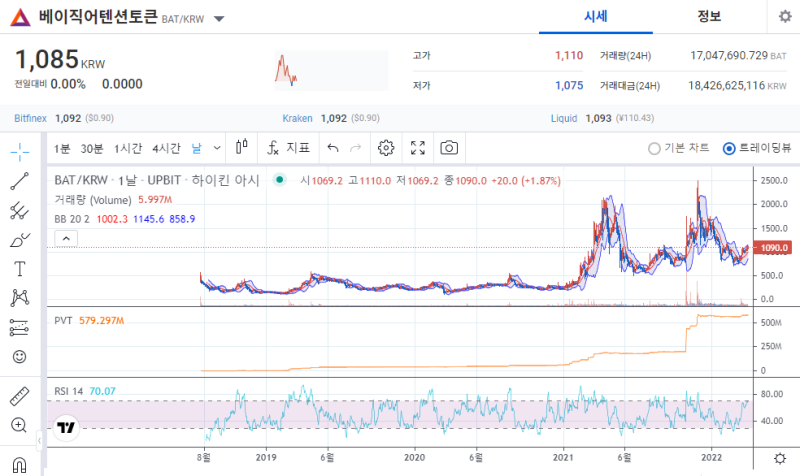Click the BAT token logo
Image resolution: width=800 pixels, height=476 pixels.
tap(20, 18)
